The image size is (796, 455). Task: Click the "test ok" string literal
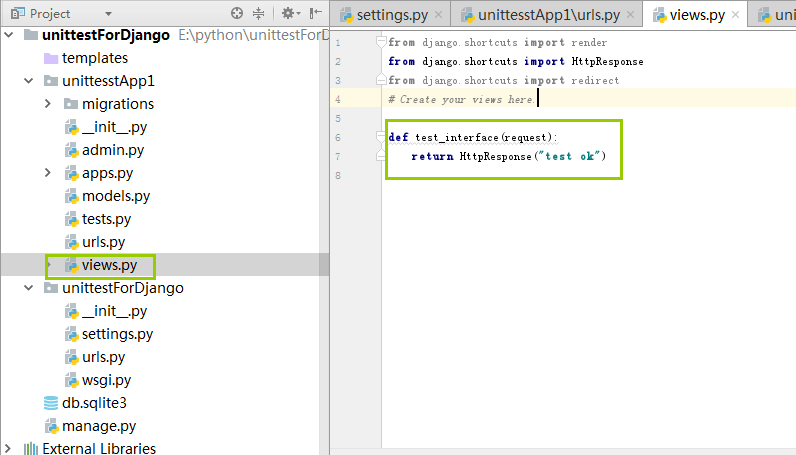point(570,156)
